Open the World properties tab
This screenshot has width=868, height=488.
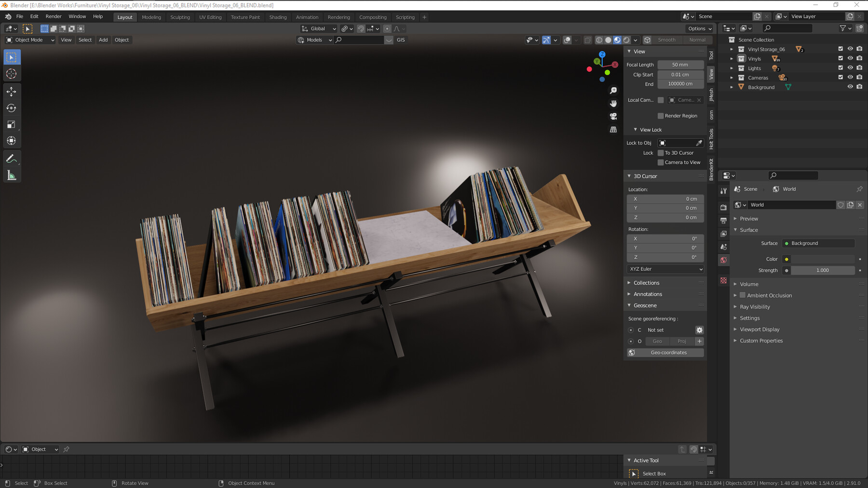723,260
